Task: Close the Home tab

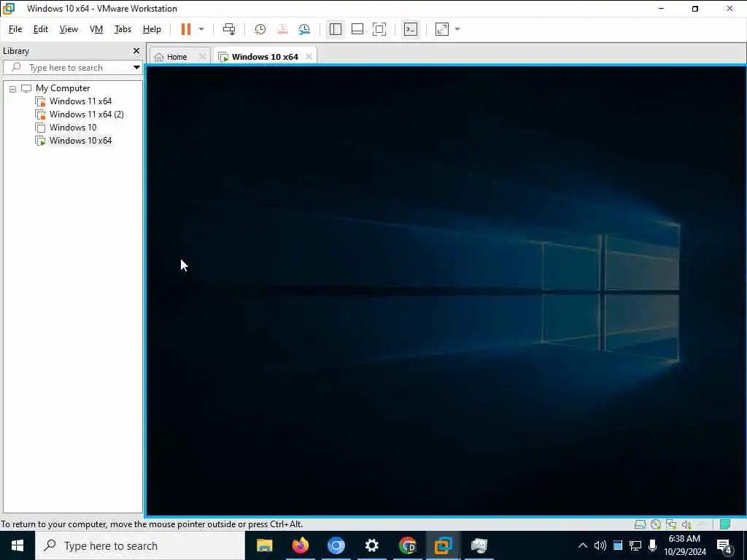Action: (x=202, y=57)
